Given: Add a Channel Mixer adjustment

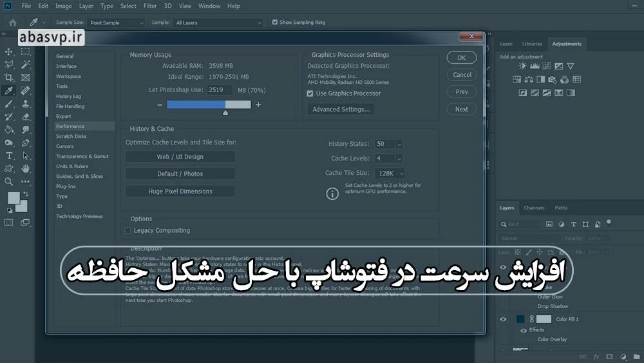Looking at the screenshot, I should (x=565, y=79).
